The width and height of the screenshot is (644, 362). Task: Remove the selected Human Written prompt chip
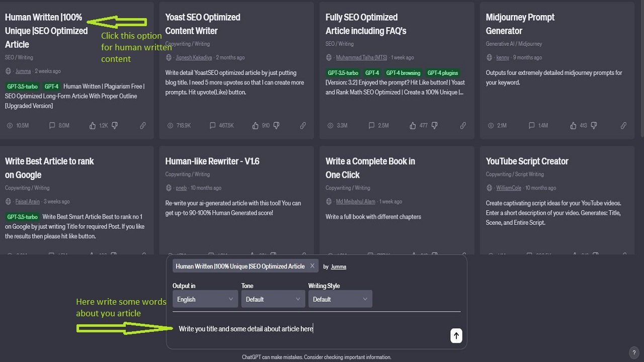[312, 266]
